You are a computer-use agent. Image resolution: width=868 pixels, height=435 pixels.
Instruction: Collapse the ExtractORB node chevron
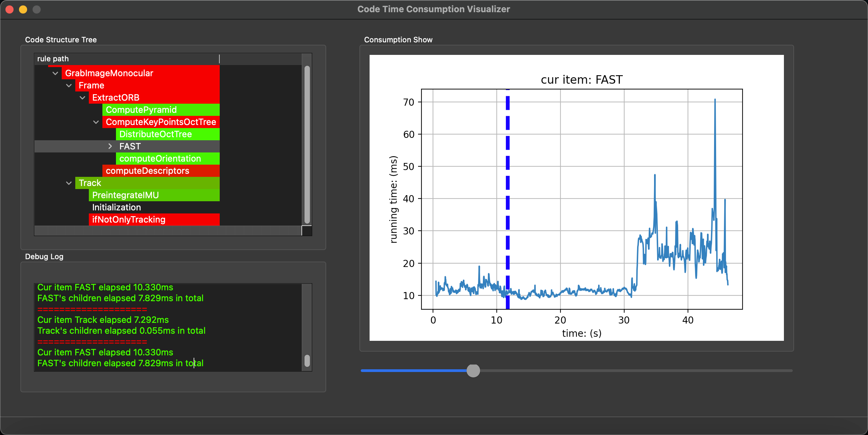(82, 98)
